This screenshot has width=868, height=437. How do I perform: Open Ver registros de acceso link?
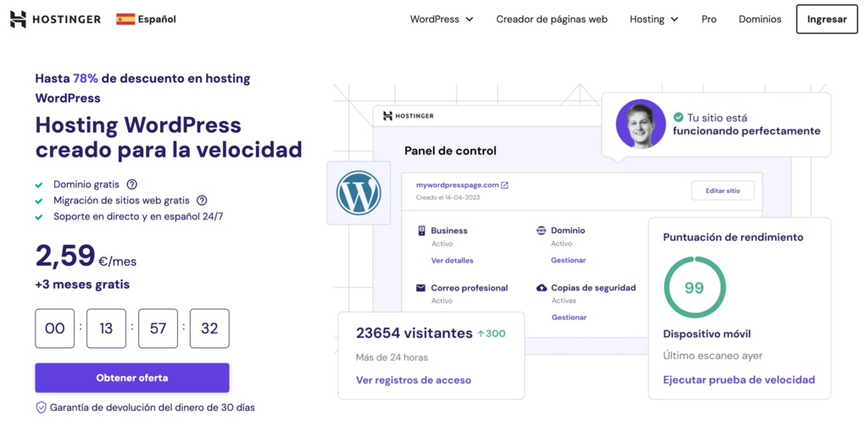coord(414,380)
